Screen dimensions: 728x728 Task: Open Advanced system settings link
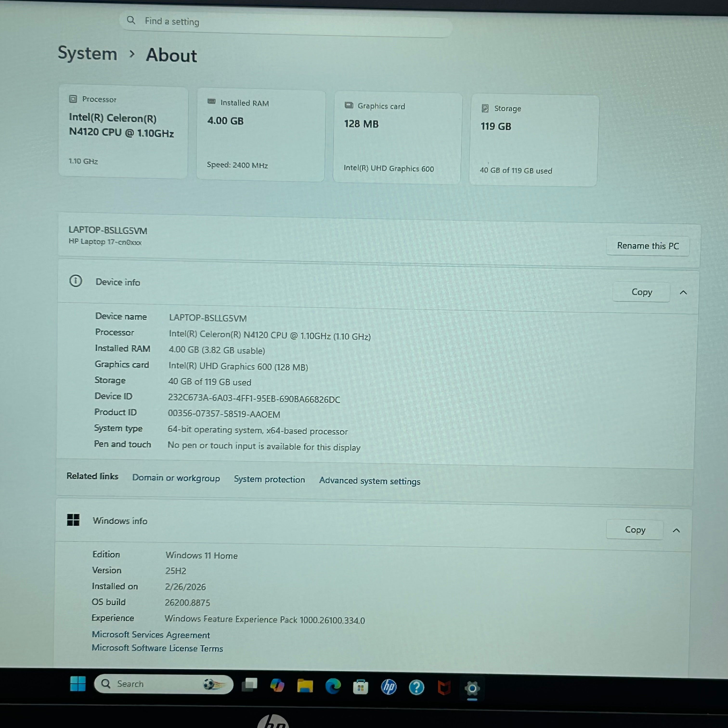(x=370, y=481)
